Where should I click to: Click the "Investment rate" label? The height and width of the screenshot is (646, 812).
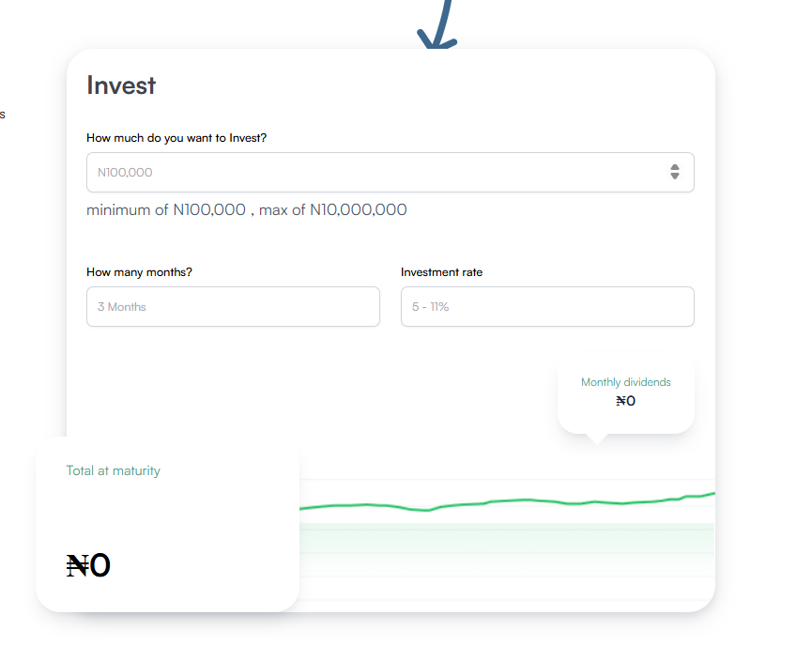[441, 272]
